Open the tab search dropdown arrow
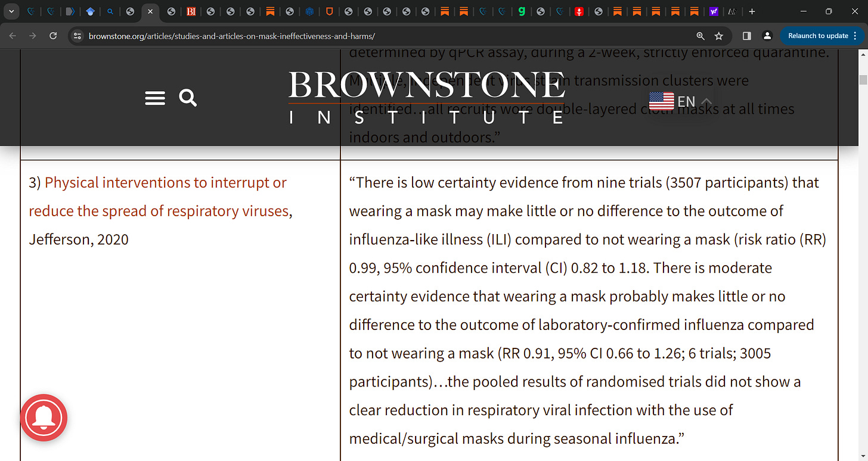Screen dimensions: 868x461 [x=11, y=11]
